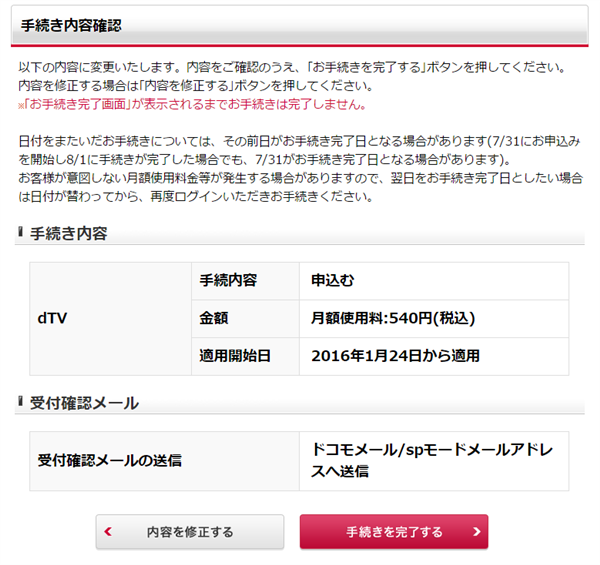
Task: Click the 手続き内容確認 page title
Action: [69, 24]
